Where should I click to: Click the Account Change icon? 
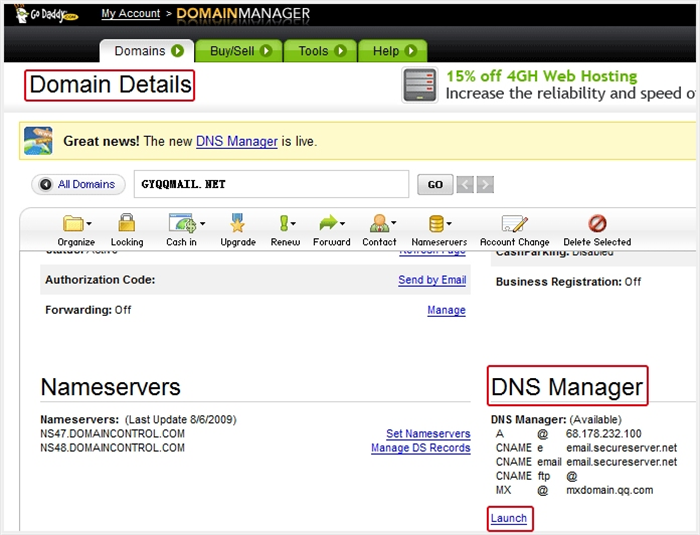tap(514, 224)
